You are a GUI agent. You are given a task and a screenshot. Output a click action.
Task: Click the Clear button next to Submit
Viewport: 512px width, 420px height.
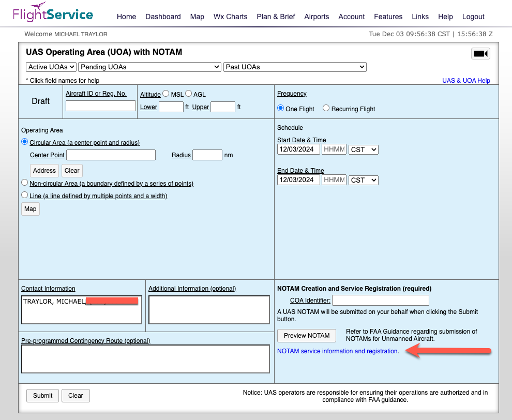click(x=76, y=396)
